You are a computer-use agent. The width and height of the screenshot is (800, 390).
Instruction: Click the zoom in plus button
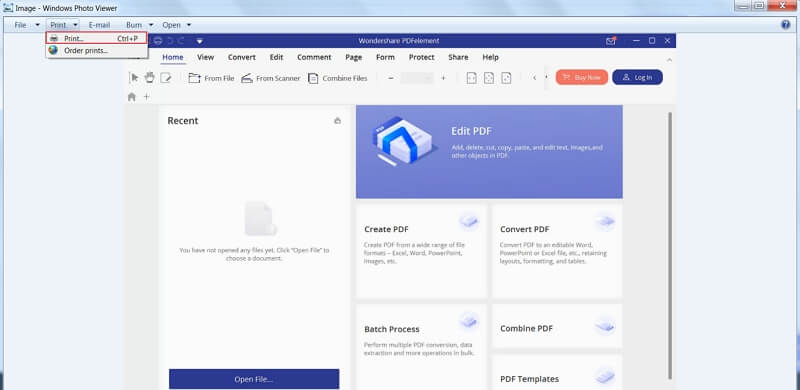443,78
